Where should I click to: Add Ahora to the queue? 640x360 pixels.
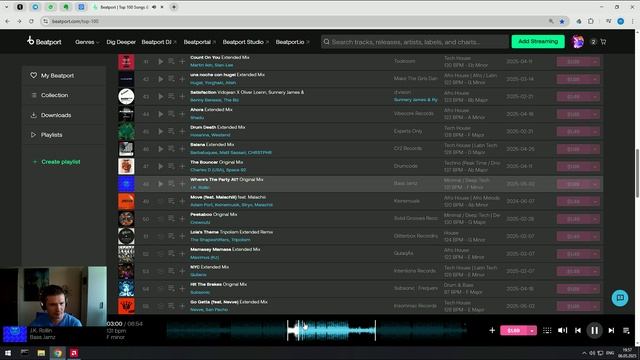point(171,114)
